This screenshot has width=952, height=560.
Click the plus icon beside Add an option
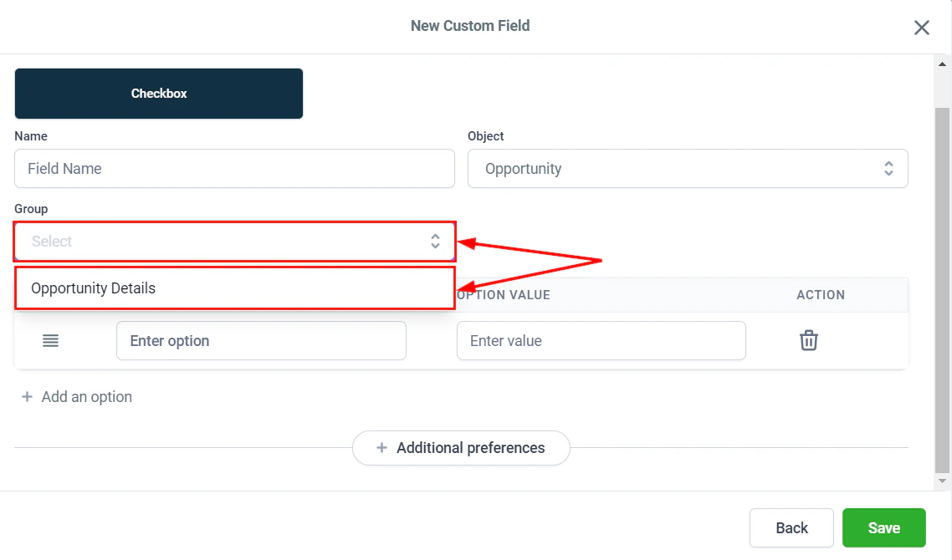tap(27, 396)
